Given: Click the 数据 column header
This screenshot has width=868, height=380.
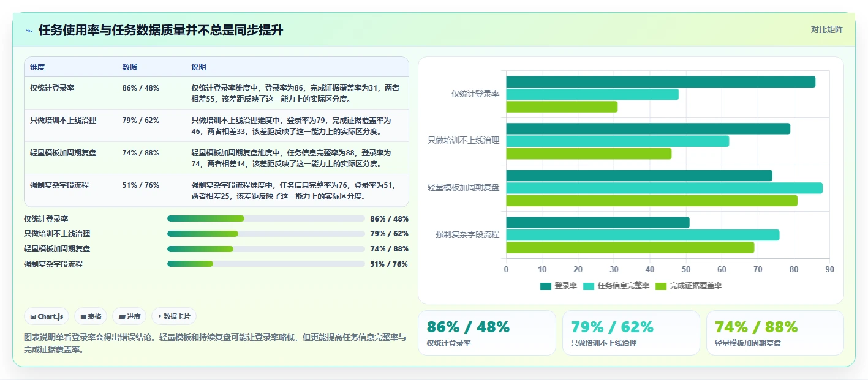Looking at the screenshot, I should 130,67.
